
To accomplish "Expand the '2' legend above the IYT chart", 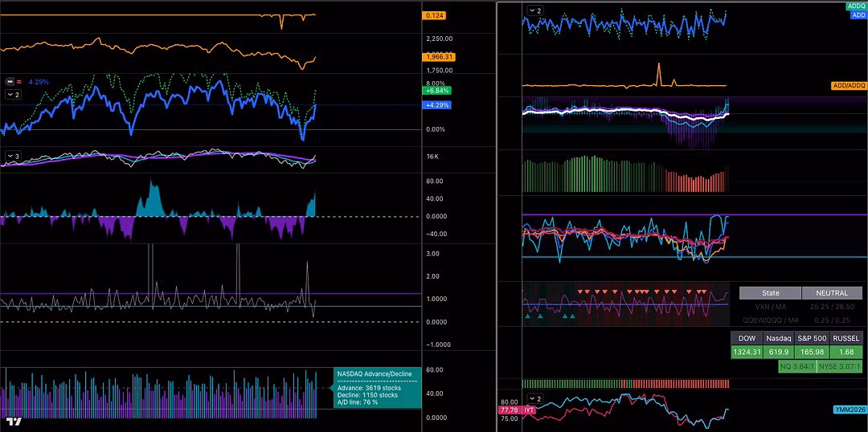I will [534, 398].
